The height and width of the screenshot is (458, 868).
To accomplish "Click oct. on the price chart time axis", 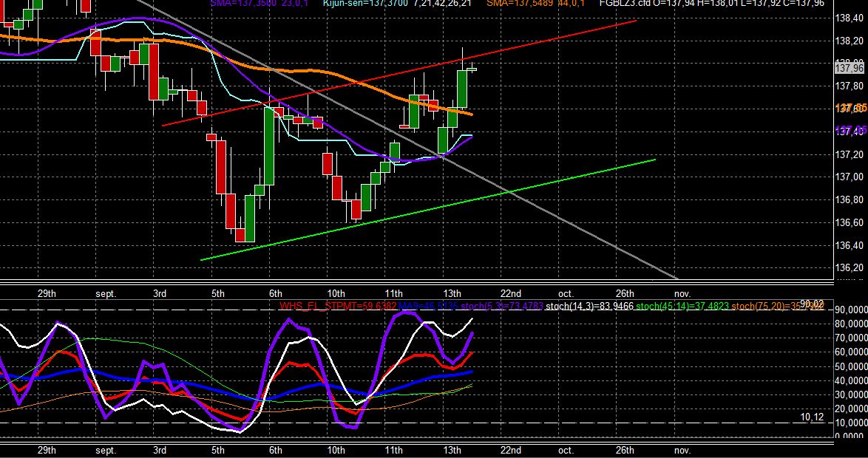I will tap(566, 293).
